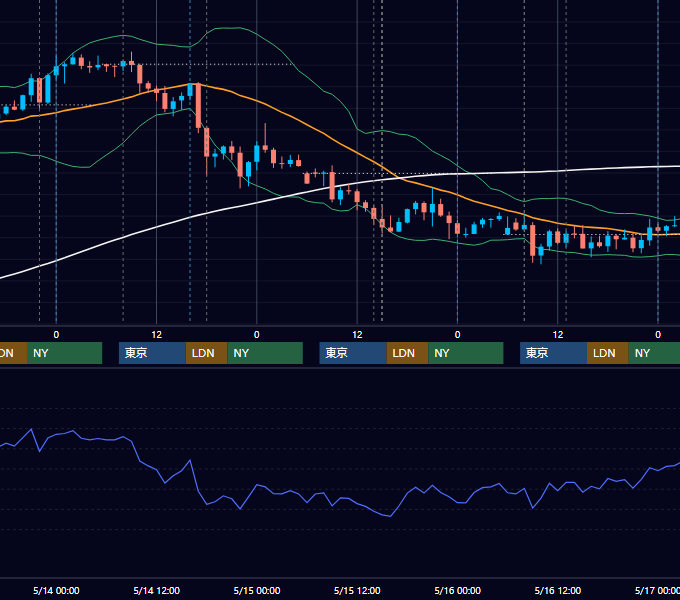Click hour label 12 above 5/14 12:00

(x=157, y=335)
